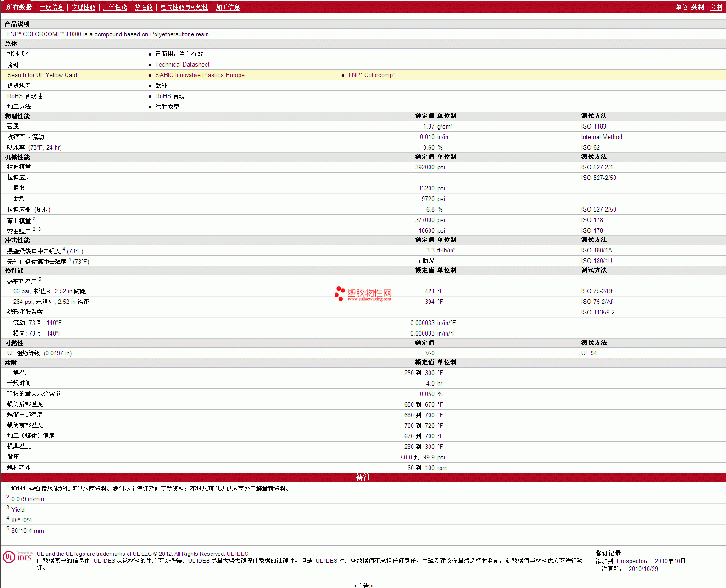Click the 注射成型 processing method value
This screenshot has width=726, height=588.
coord(167,107)
